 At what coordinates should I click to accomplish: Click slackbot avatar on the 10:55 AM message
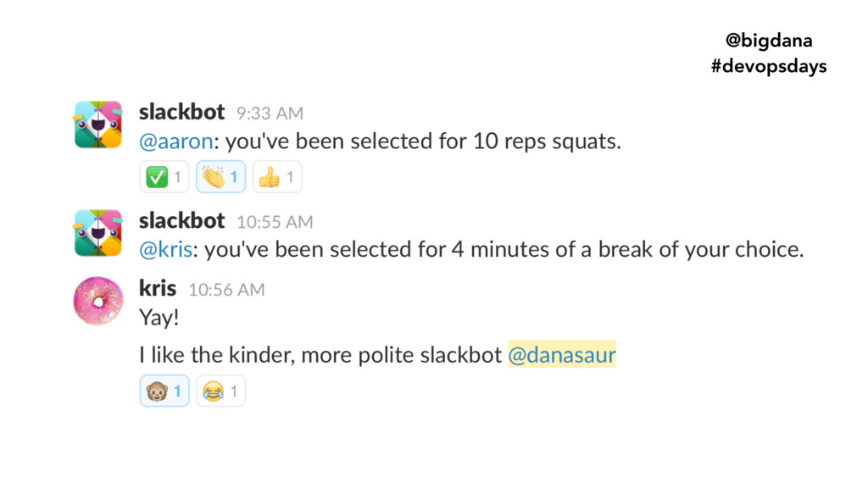98,233
